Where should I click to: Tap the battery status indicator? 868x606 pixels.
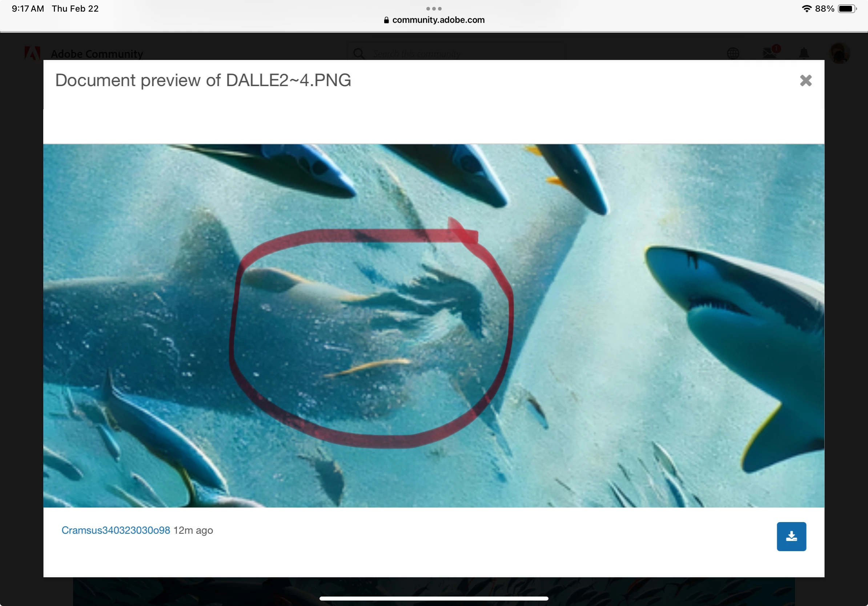[x=847, y=9]
